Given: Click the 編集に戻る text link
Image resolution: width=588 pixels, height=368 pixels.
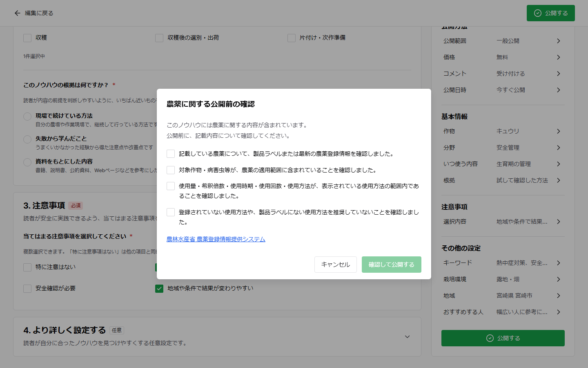Looking at the screenshot, I should pyautogui.click(x=39, y=13).
